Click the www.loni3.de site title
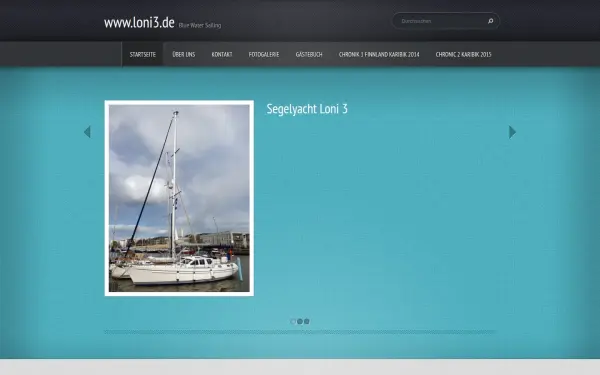This screenshot has height=375, width=600. [x=139, y=23]
